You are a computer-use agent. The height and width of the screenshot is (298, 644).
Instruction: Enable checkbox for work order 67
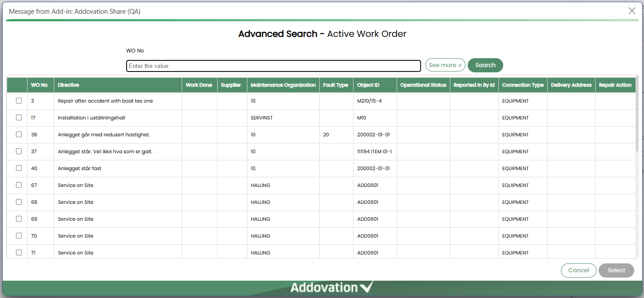(19, 185)
